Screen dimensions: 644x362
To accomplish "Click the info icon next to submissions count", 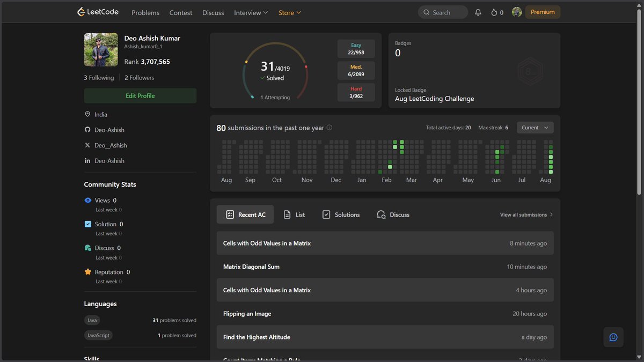I will point(330,128).
